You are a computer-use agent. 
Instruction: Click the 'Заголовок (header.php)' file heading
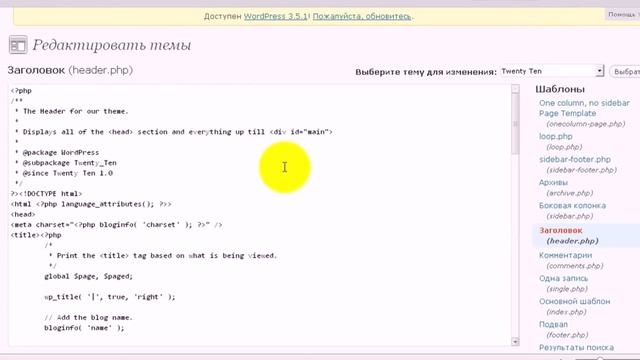70,70
